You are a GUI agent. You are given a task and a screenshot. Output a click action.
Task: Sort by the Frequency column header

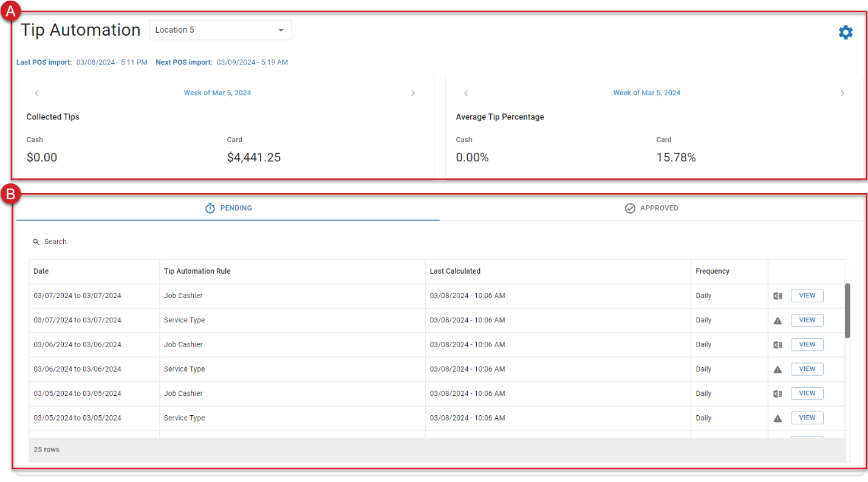pos(730,271)
